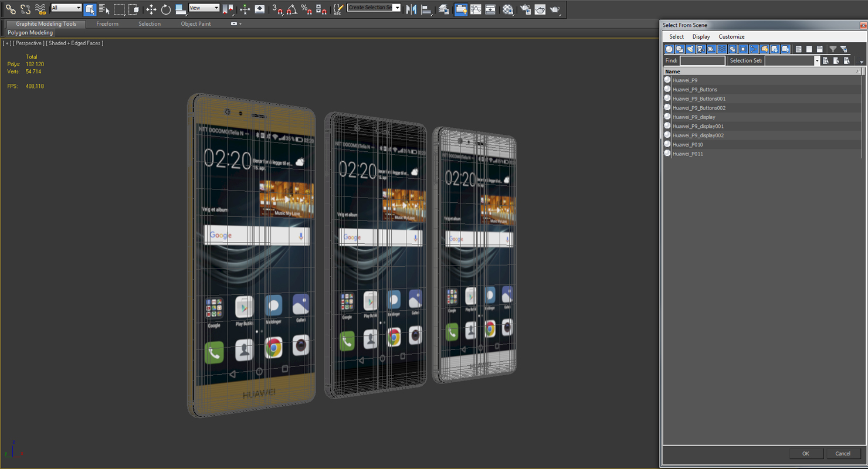Screen dimensions: 868x469
Task: Toggle Display Bone Objects filter
Action: tap(754, 49)
